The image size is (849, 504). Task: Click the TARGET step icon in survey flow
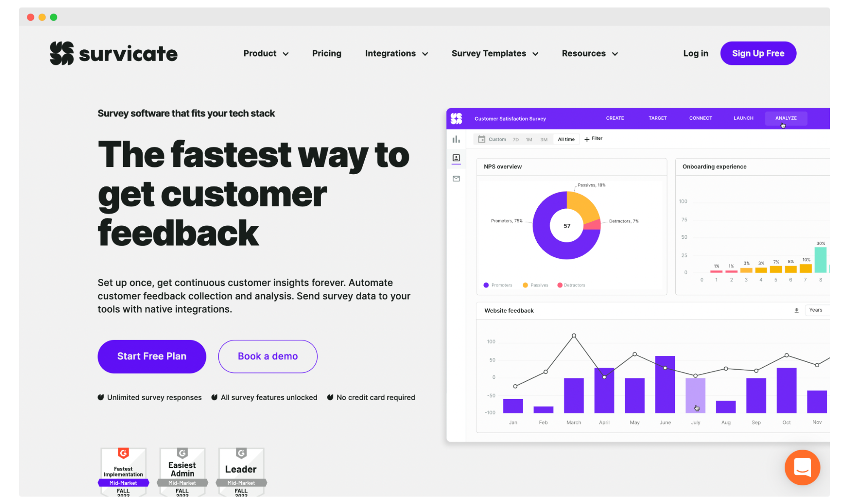[657, 118]
